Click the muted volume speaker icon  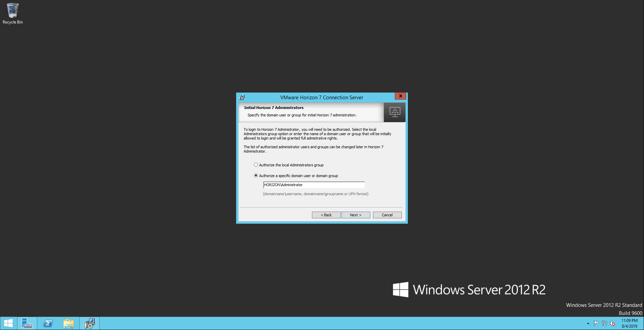click(612, 324)
